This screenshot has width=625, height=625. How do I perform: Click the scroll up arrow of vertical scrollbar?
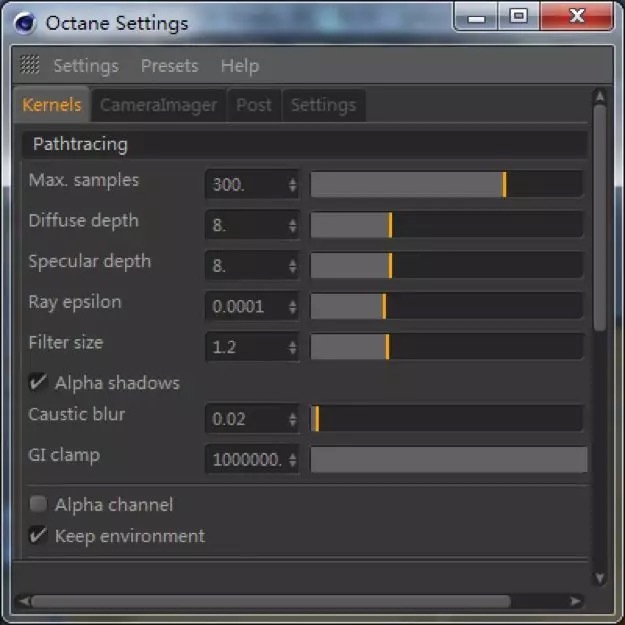click(599, 96)
